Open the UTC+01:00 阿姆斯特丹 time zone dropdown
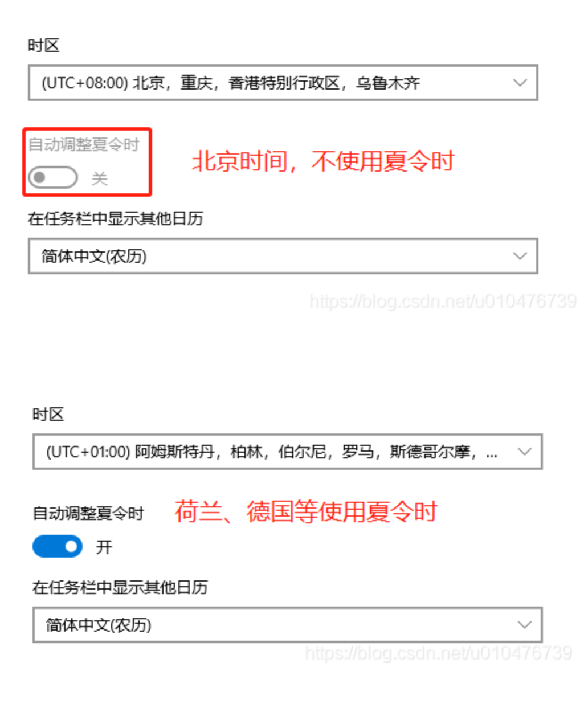The height and width of the screenshot is (719, 588). coord(288,452)
